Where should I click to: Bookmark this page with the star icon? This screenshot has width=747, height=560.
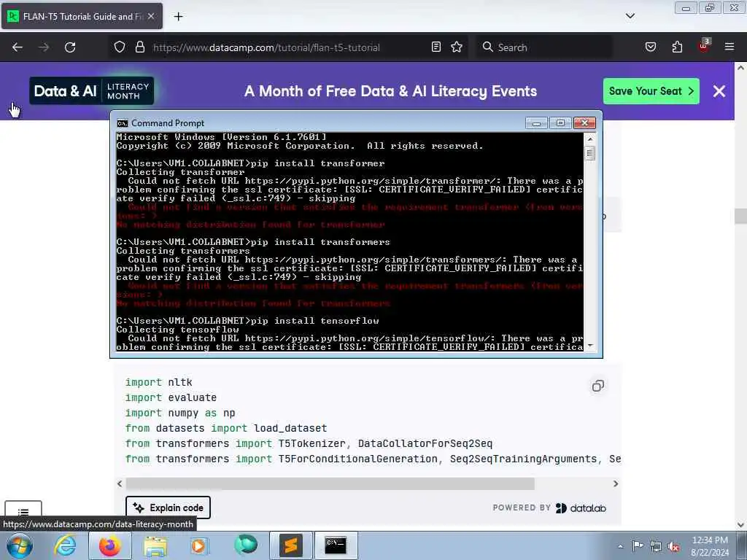[457, 47]
